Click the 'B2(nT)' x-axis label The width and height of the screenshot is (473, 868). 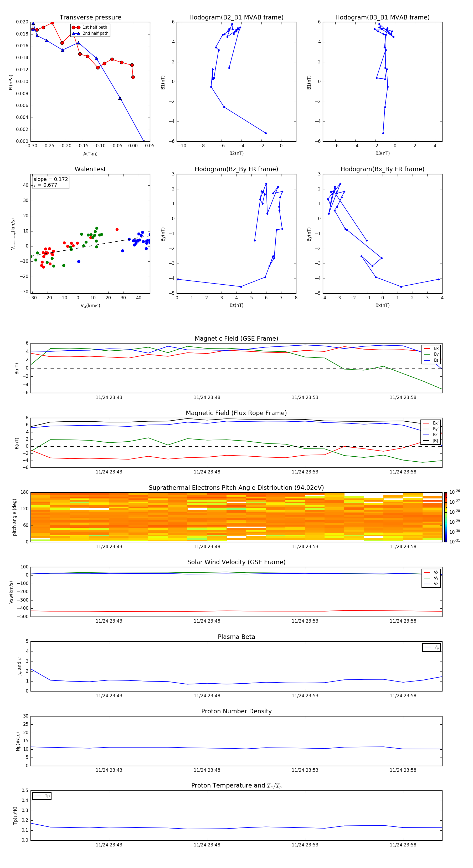pyautogui.click(x=236, y=153)
